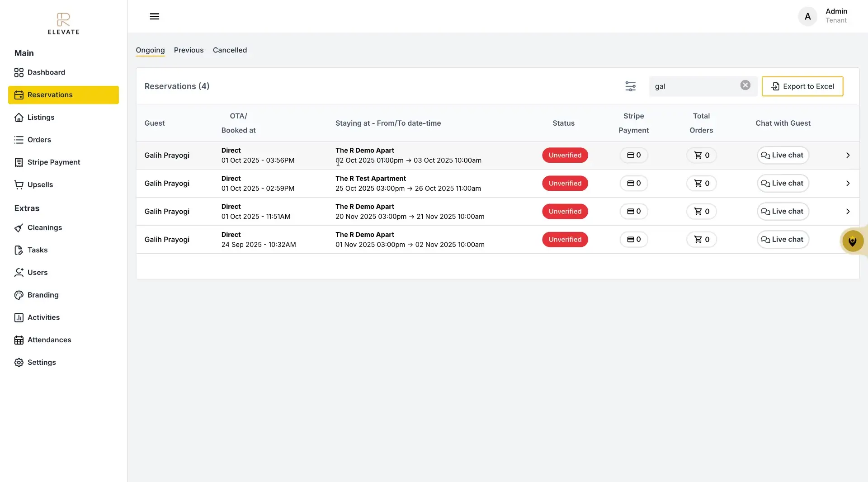Viewport: 868px width, 482px height.
Task: Select the Reservations sidebar icon
Action: pyautogui.click(x=19, y=95)
